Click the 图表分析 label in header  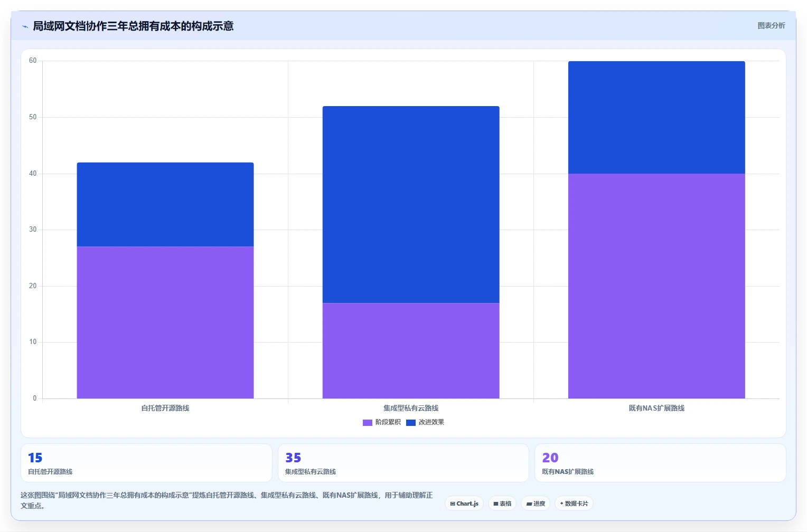pos(771,25)
